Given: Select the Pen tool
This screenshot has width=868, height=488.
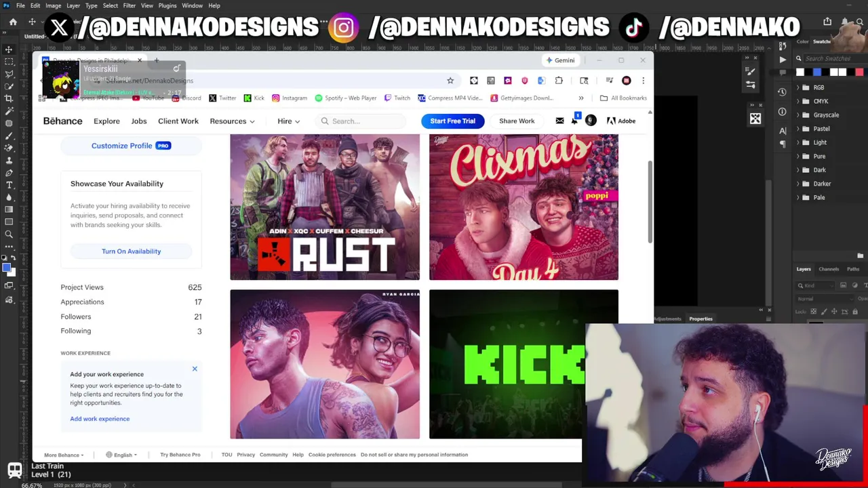Looking at the screenshot, I should (x=9, y=173).
